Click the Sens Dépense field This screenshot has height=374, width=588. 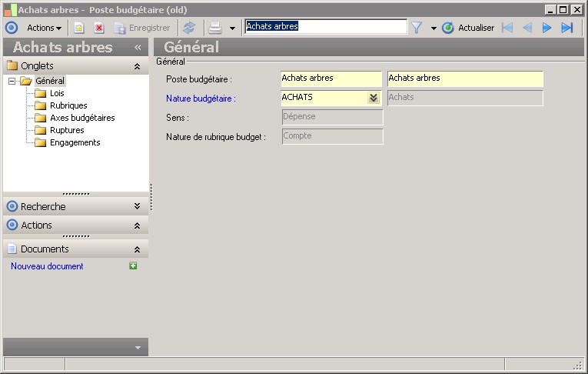pyautogui.click(x=332, y=117)
